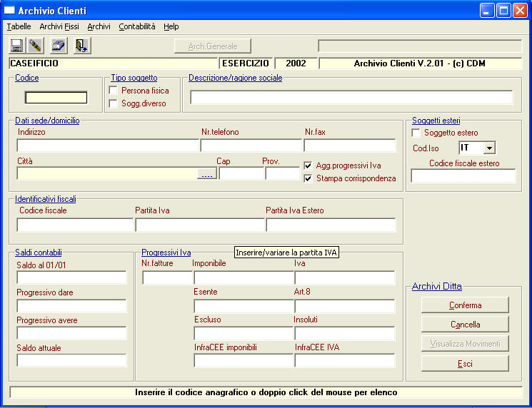Image resolution: width=532 pixels, height=408 pixels.
Task: Minimize the Archivio Clienti window
Action: pos(487,11)
